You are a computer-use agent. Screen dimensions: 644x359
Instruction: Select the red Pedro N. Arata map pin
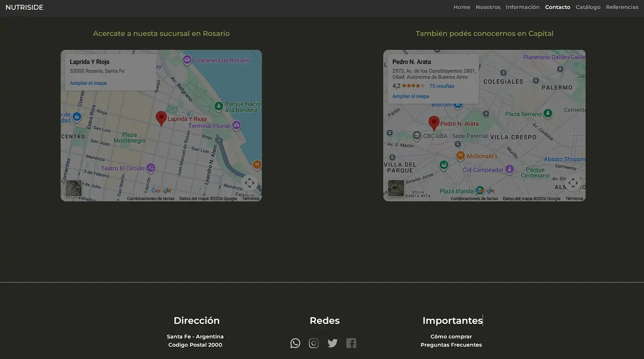pyautogui.click(x=434, y=123)
